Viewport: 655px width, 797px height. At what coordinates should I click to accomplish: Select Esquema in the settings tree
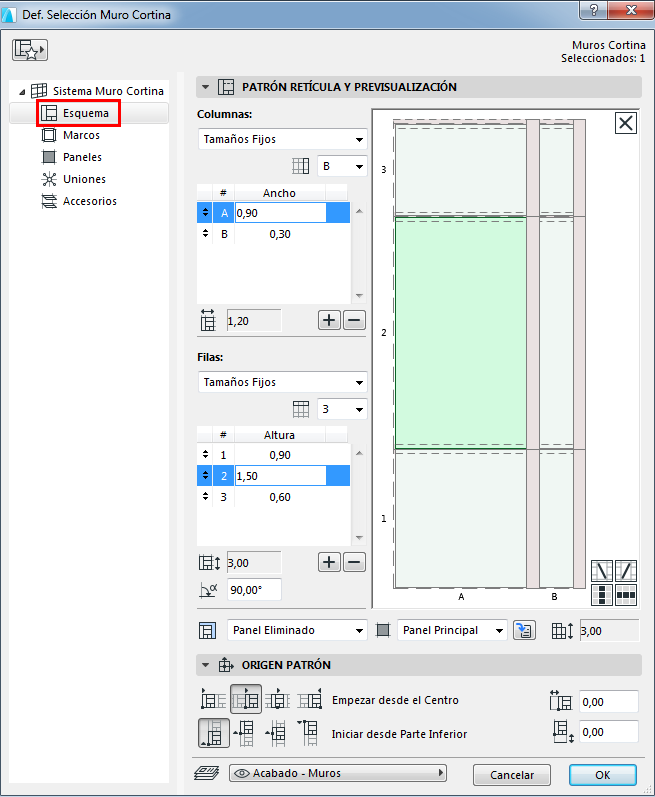pyautogui.click(x=89, y=113)
